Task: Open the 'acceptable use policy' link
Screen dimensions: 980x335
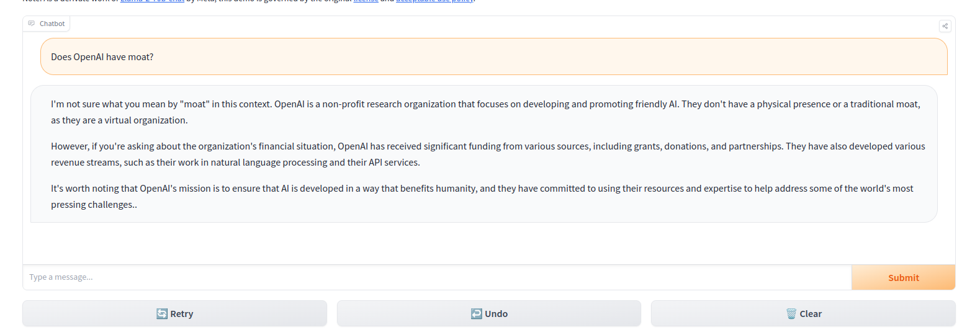Action: 434,1
